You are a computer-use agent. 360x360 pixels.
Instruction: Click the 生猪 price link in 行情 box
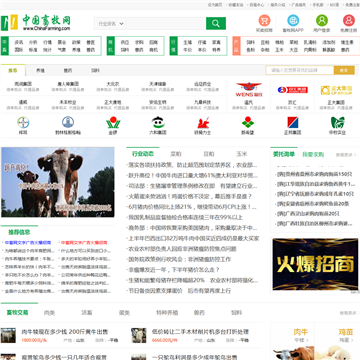point(187,43)
